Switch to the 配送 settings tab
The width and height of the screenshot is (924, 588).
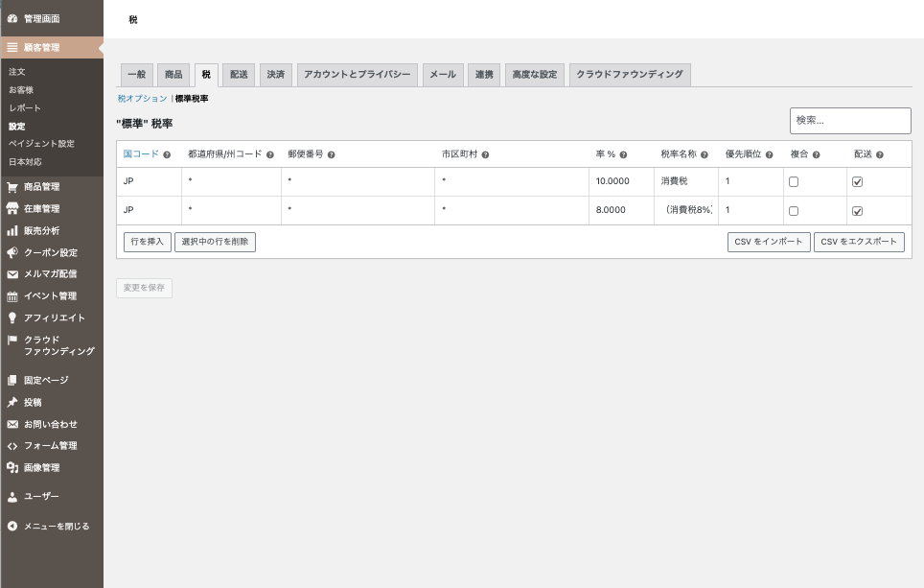click(x=240, y=75)
